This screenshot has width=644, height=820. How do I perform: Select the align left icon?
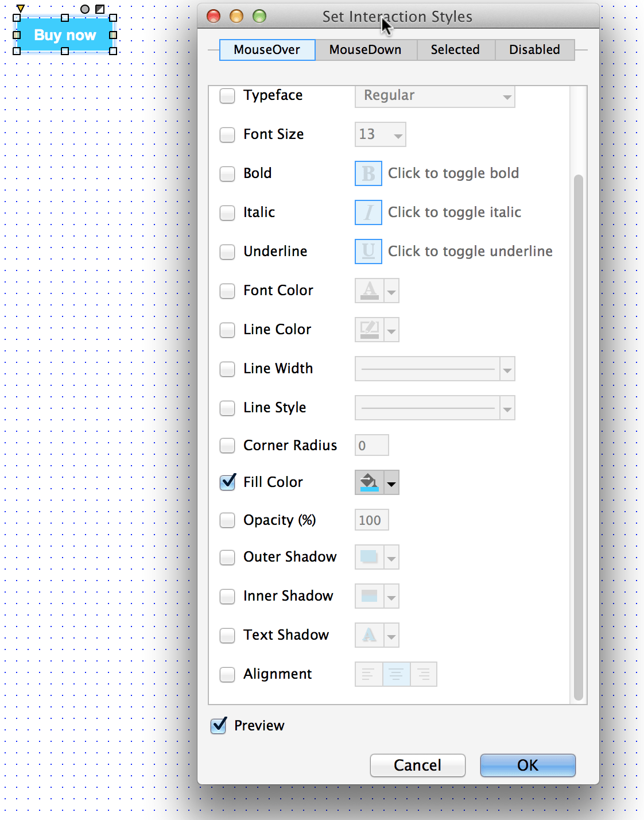coord(368,674)
